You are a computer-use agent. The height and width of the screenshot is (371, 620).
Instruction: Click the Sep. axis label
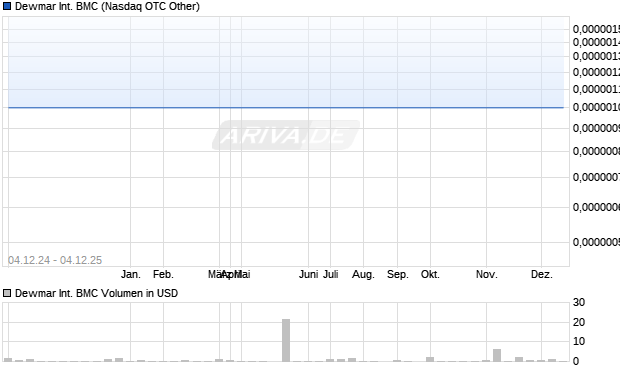[398, 274]
